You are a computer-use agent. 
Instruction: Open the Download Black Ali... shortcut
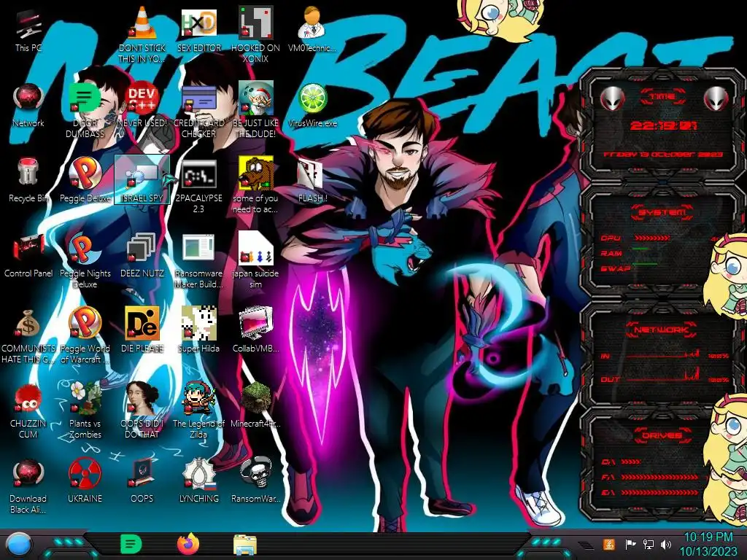[x=28, y=486]
